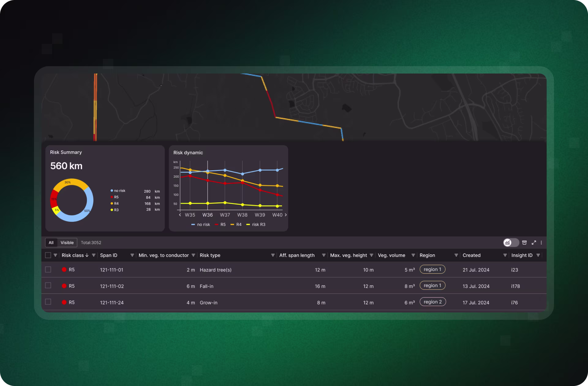The height and width of the screenshot is (386, 588).
Task: Click filter icon in Created column
Action: coord(505,255)
